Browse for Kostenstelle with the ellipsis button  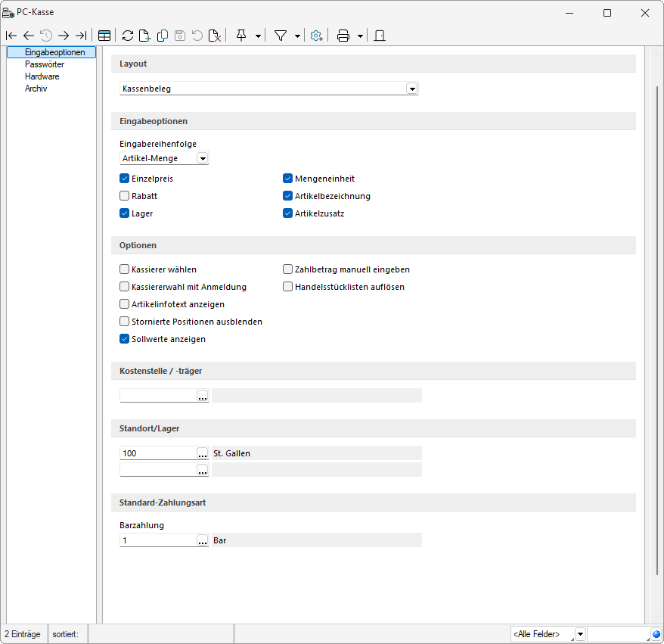(x=202, y=396)
